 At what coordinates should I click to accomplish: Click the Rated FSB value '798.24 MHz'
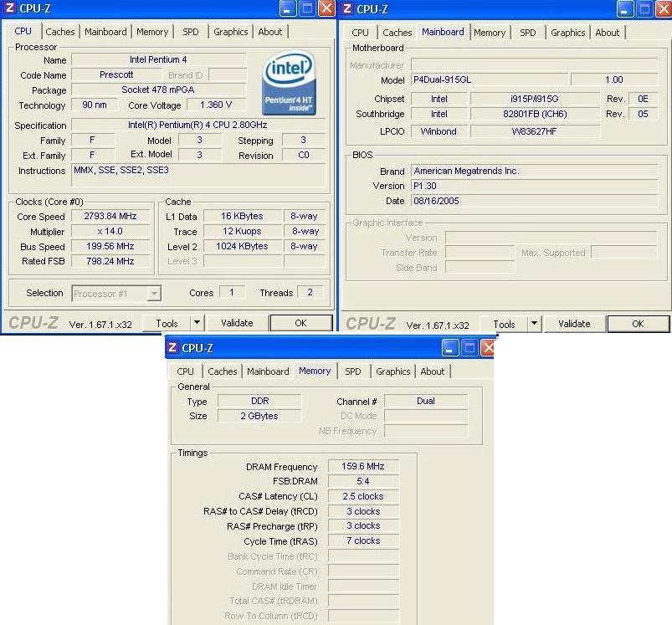[110, 261]
